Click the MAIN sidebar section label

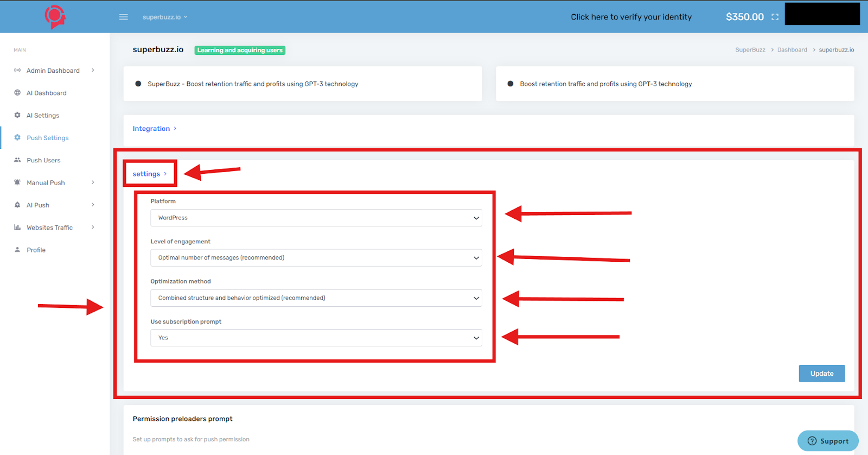point(20,50)
